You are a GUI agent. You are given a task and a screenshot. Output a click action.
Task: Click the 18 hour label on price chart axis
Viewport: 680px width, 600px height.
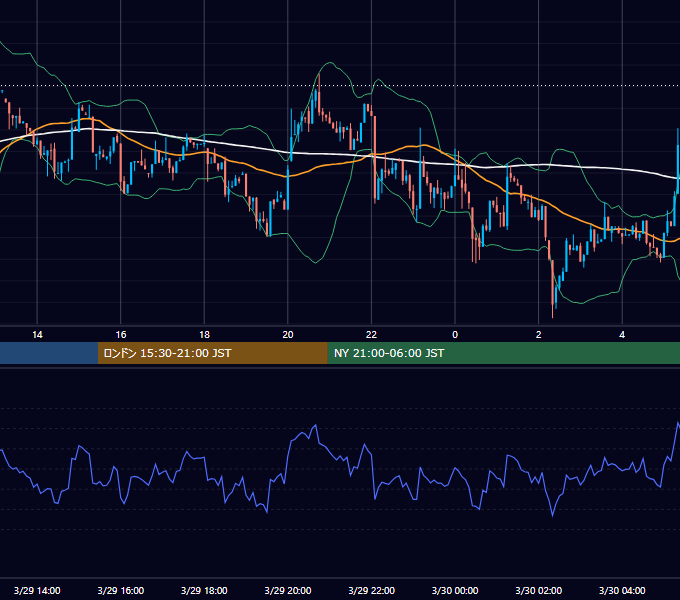pos(204,335)
